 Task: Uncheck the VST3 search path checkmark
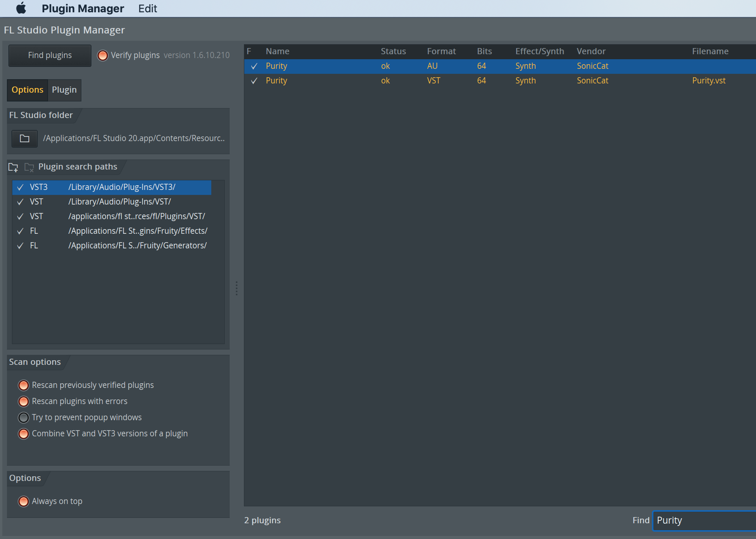point(20,188)
